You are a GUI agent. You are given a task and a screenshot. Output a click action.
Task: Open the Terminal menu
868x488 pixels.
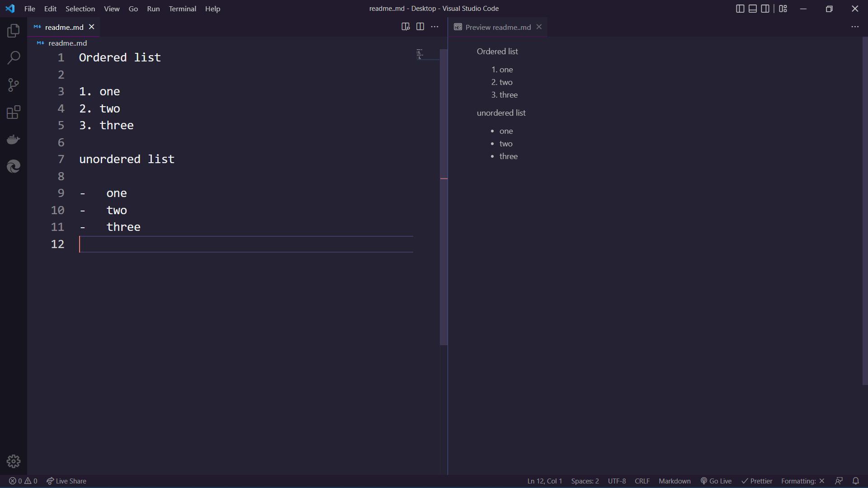pyautogui.click(x=183, y=9)
